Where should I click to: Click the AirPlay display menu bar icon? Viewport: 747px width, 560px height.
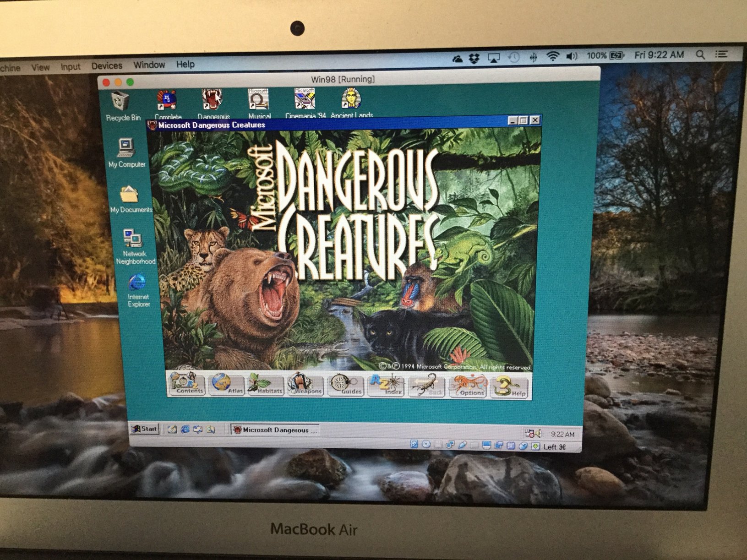pyautogui.click(x=494, y=58)
